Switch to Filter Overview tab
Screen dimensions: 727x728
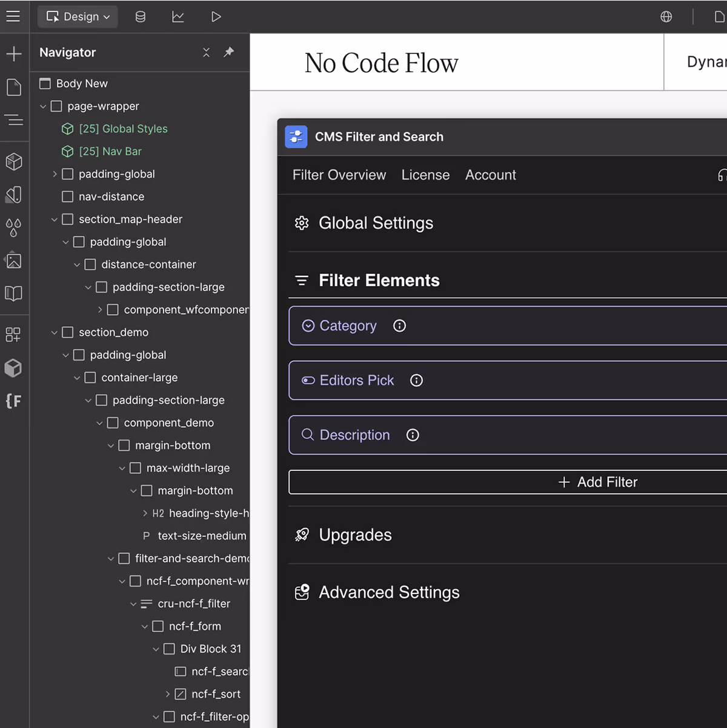[339, 175]
